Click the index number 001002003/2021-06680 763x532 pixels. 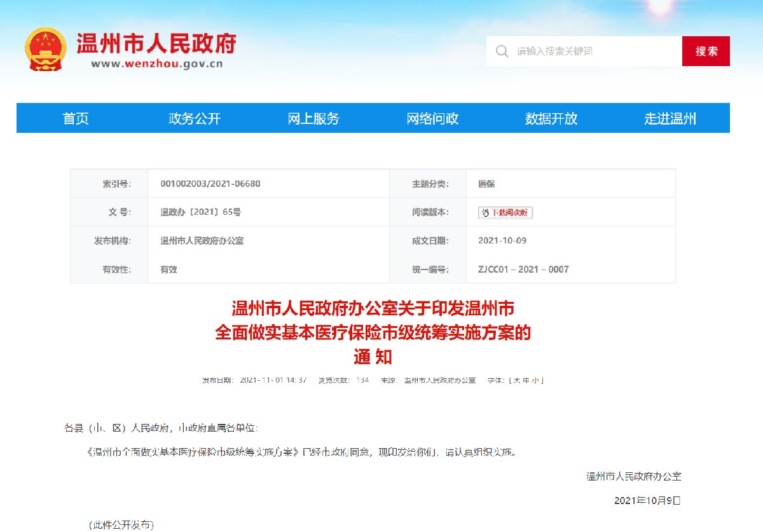(210, 184)
